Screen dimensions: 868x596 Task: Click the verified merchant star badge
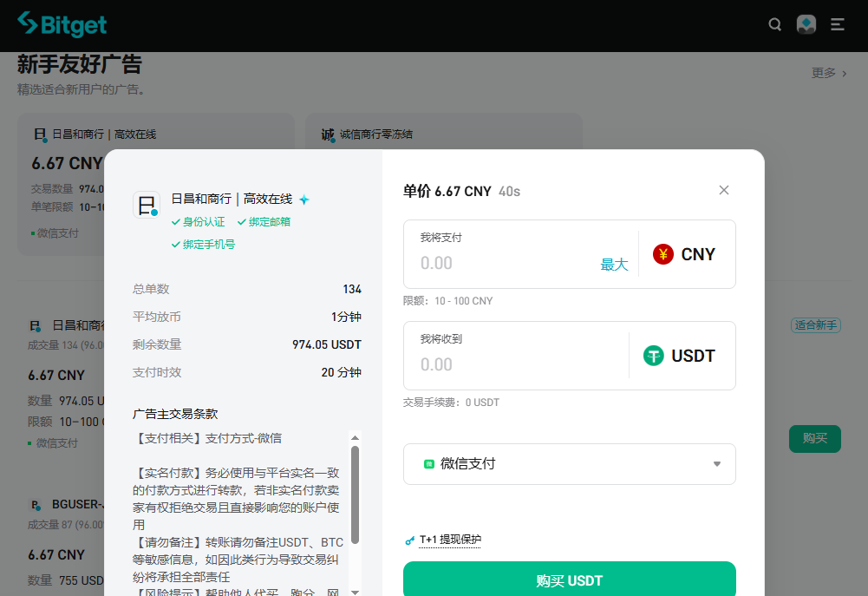pos(304,200)
